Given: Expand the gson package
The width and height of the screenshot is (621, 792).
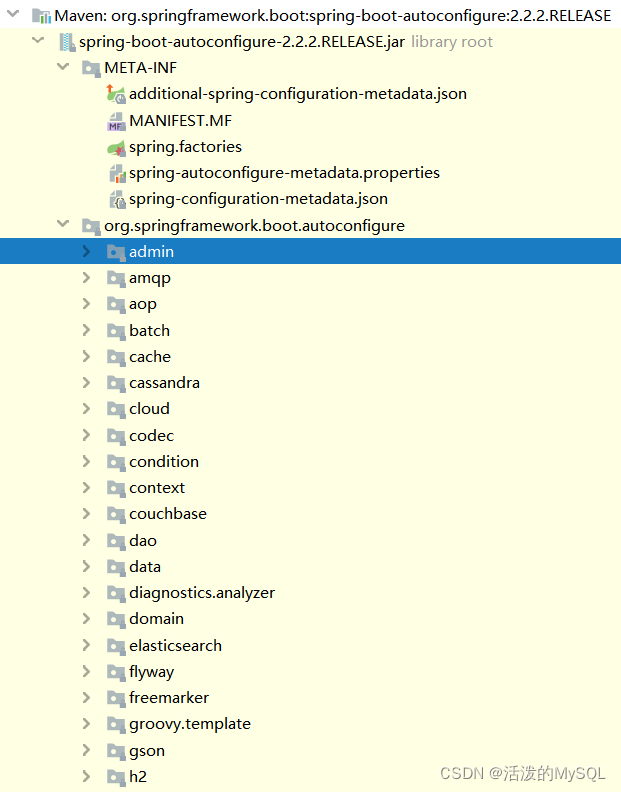Looking at the screenshot, I should point(86,750).
